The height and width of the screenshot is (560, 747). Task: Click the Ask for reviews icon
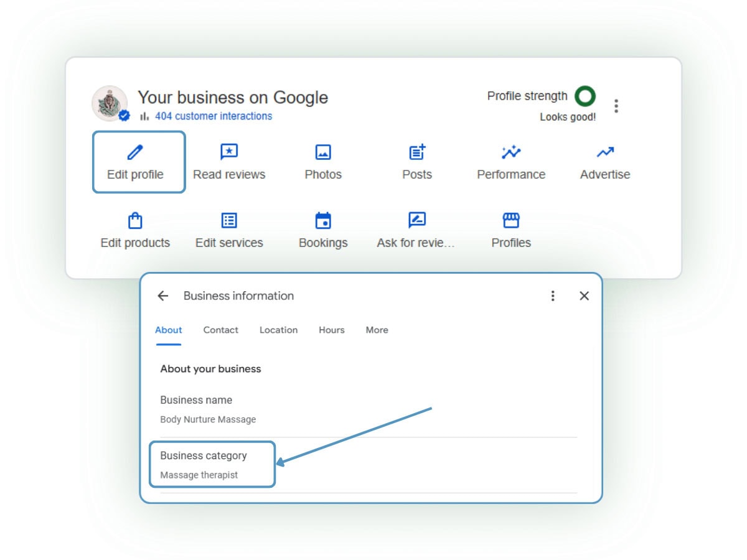tap(417, 220)
